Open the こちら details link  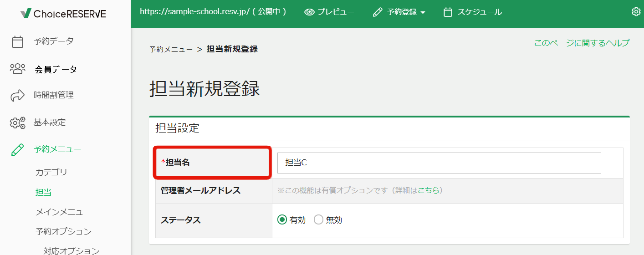tap(428, 190)
